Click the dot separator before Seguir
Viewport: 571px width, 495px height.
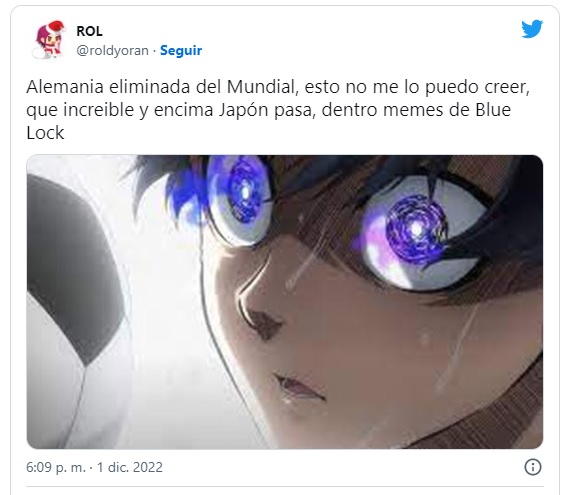tap(154, 51)
